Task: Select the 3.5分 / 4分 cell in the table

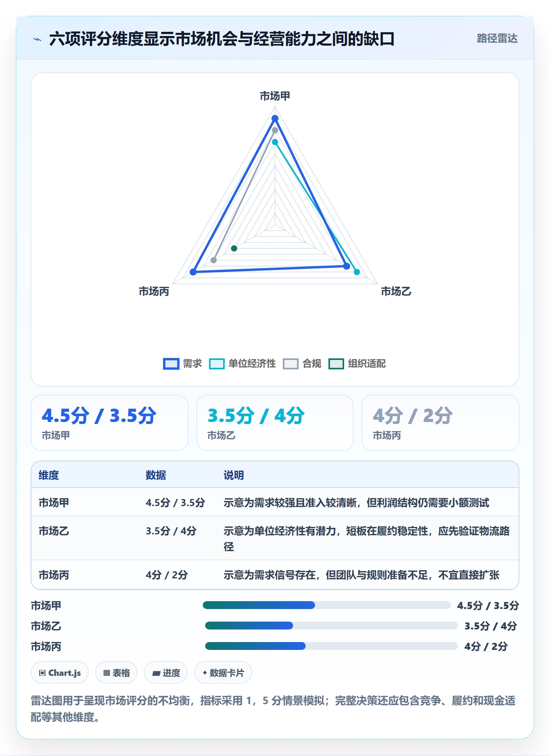Action: (171, 531)
